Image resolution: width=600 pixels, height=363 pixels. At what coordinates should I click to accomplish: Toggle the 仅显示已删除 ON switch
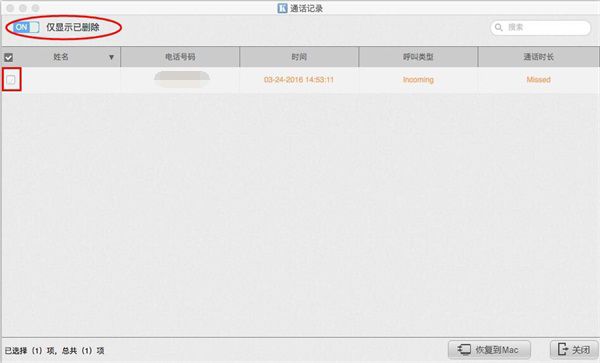point(26,27)
